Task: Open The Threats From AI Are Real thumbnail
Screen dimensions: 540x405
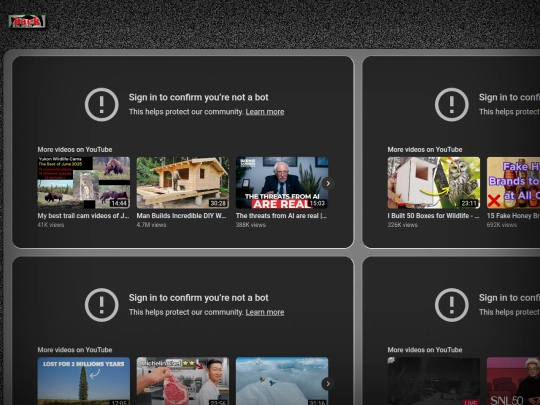Action: click(x=282, y=183)
